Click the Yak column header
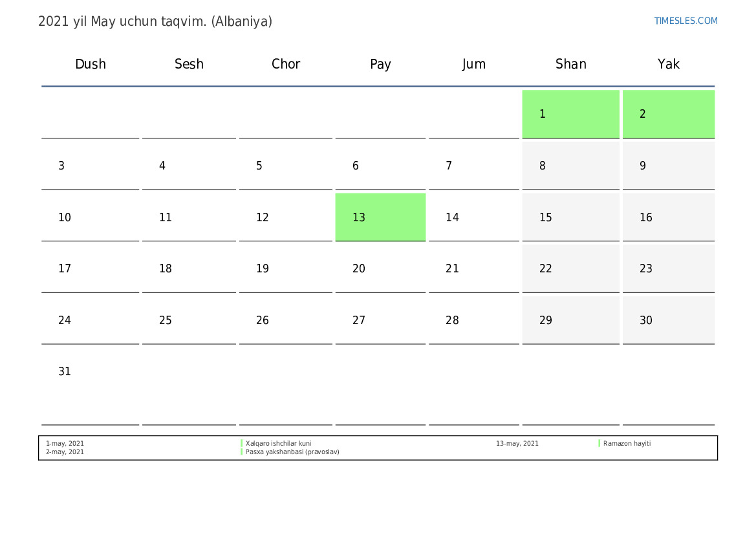Viewport: 756px width, 535px height. point(668,64)
